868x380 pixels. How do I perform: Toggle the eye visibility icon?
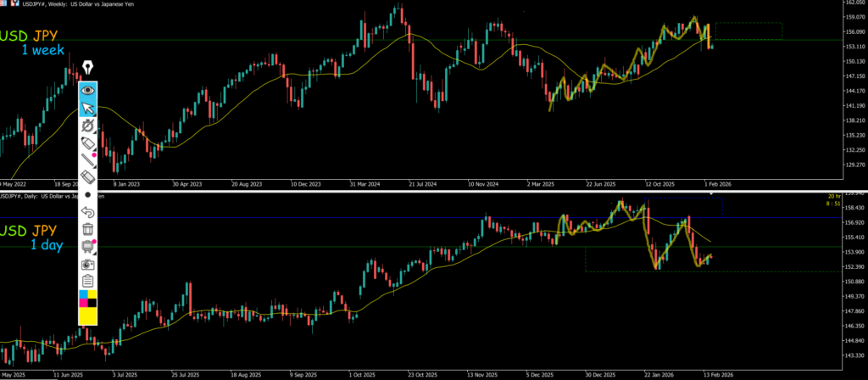point(88,90)
